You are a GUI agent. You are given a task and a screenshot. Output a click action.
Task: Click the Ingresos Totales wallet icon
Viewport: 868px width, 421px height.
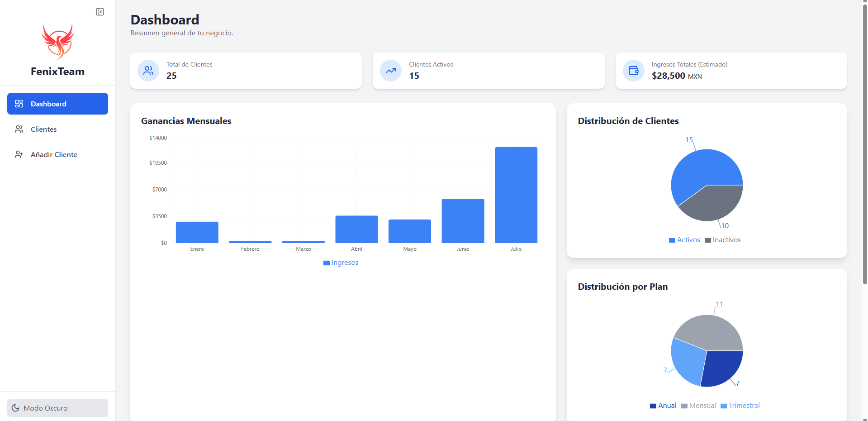[x=633, y=71]
